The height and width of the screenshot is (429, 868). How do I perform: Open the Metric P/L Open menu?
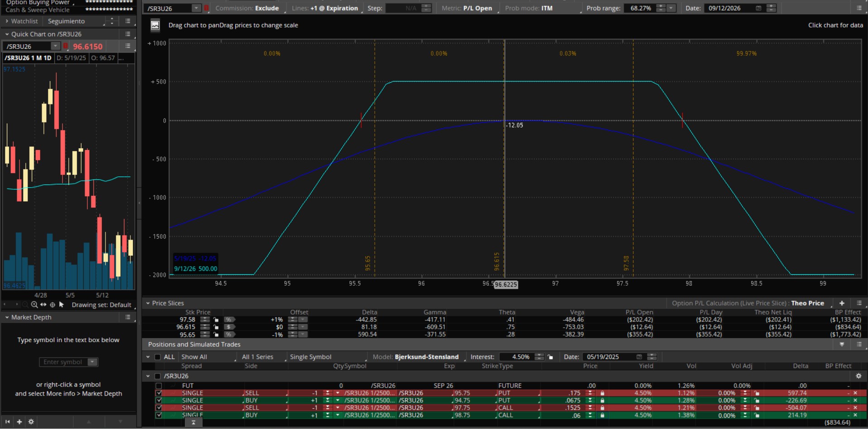[477, 8]
